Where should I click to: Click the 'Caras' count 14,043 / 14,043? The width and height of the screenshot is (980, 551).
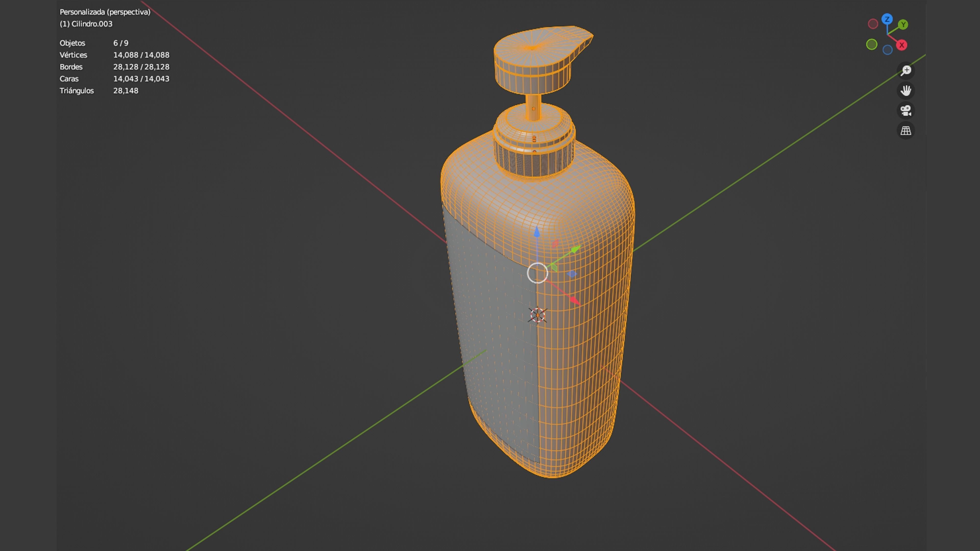(141, 79)
